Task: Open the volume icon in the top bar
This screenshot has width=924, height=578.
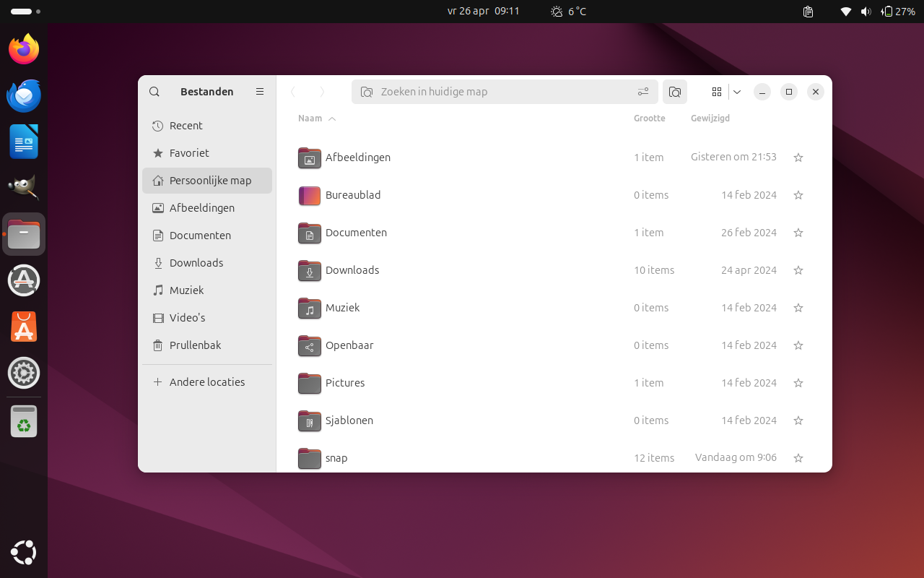Action: (x=866, y=12)
